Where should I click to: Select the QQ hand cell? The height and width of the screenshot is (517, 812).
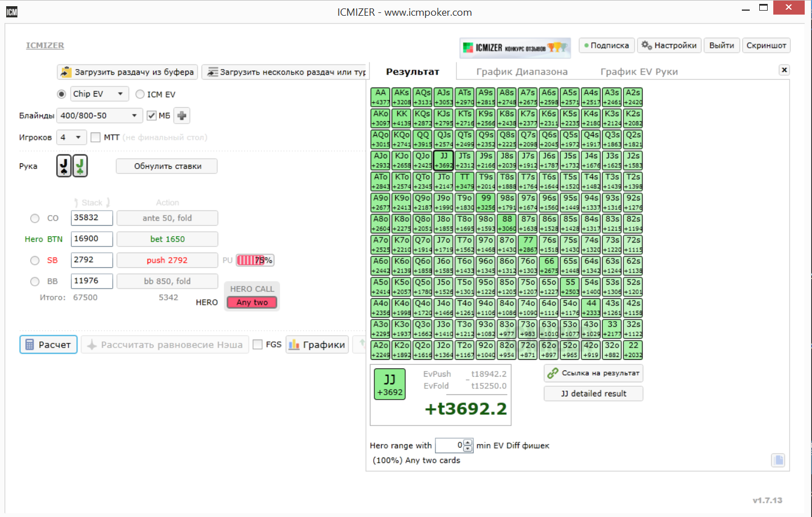(423, 139)
